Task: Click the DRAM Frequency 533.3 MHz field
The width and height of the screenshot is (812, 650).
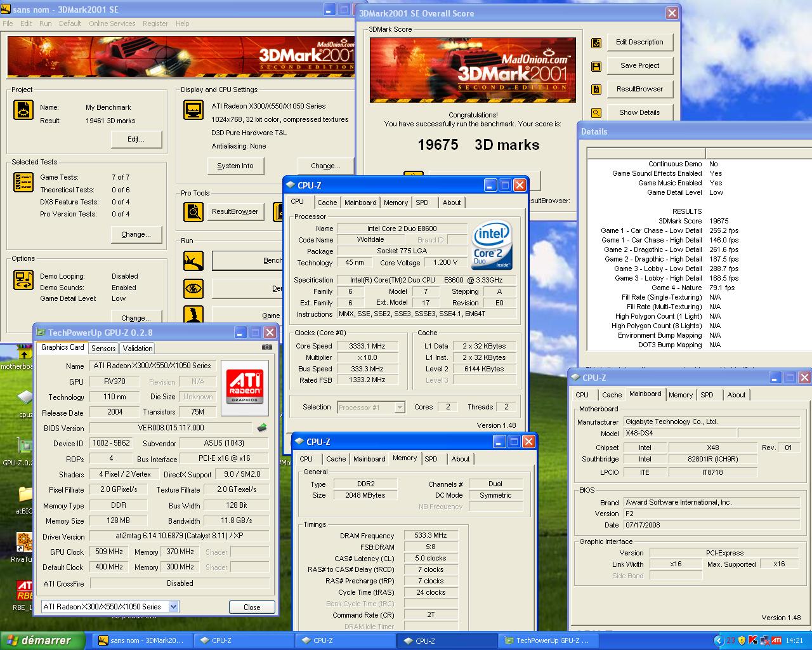Action: click(x=431, y=535)
